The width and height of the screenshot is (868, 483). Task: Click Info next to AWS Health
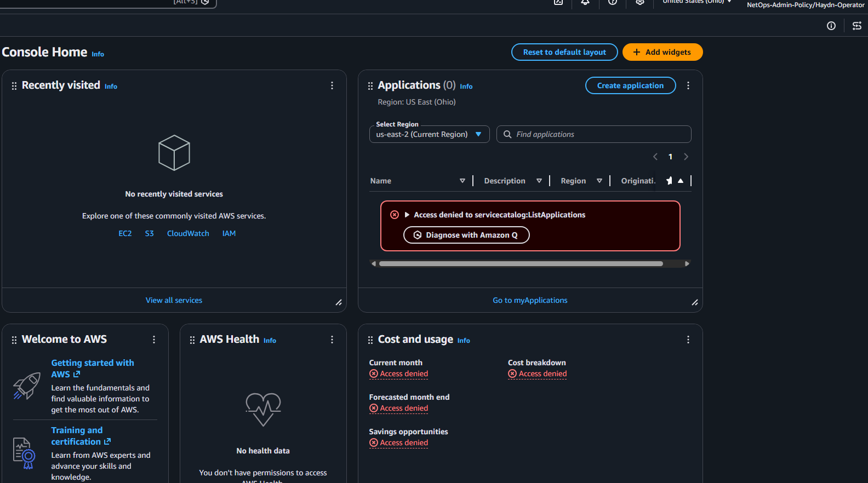click(x=270, y=341)
